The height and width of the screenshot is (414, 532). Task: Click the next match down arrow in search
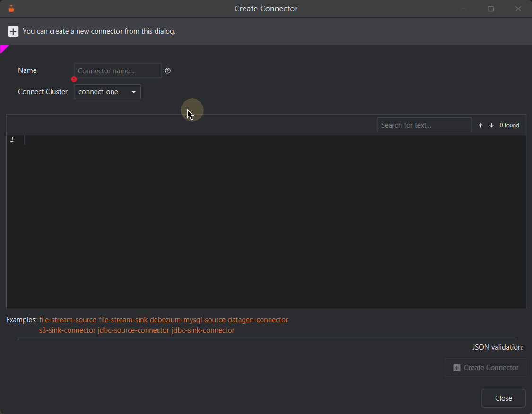click(x=491, y=125)
